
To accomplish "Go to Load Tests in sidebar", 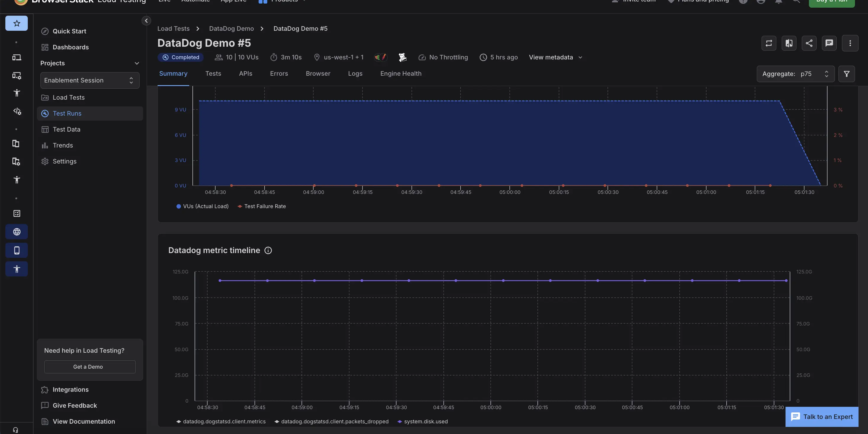I will (90, 97).
